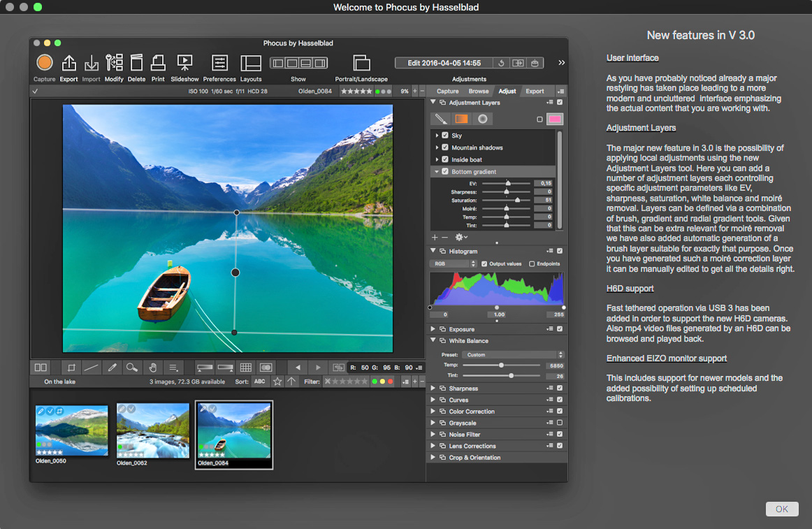Select the radial gradient layer tool

tap(482, 119)
